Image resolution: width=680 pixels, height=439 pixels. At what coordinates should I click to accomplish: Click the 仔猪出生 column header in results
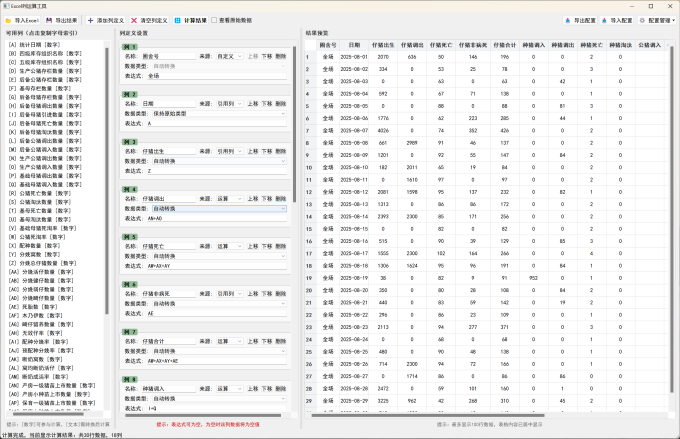pyautogui.click(x=383, y=45)
